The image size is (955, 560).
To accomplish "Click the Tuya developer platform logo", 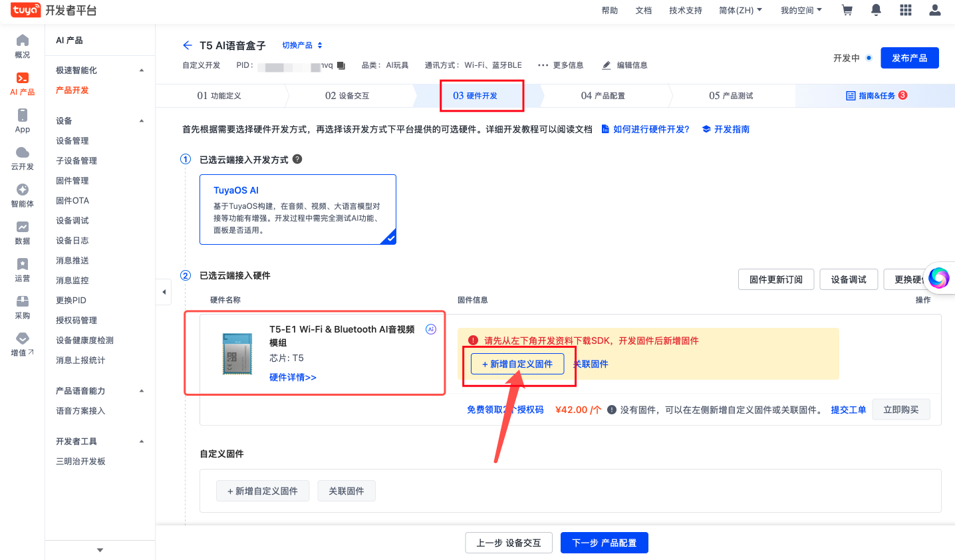I will coord(54,10).
